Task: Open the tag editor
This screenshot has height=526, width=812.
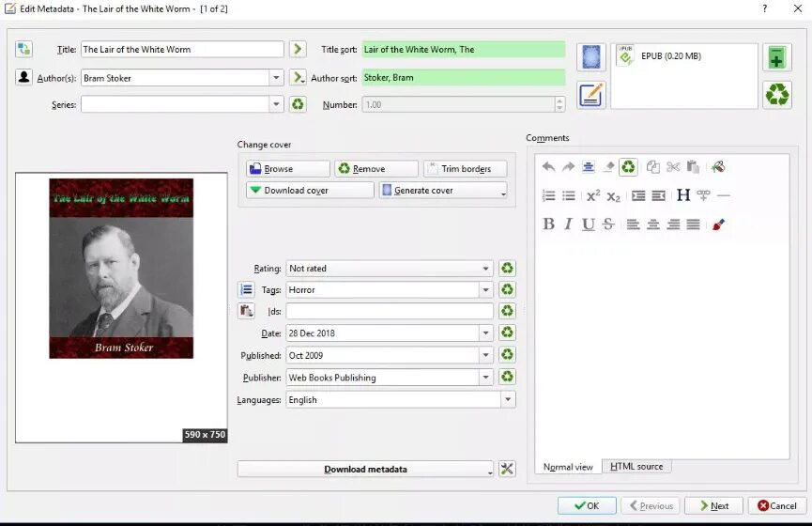Action: click(247, 289)
